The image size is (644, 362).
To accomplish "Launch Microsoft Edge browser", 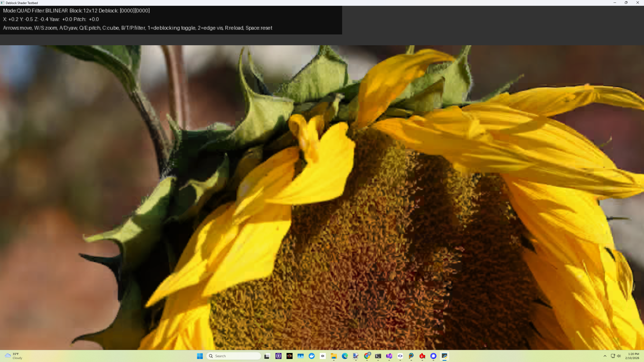I will pyautogui.click(x=345, y=356).
